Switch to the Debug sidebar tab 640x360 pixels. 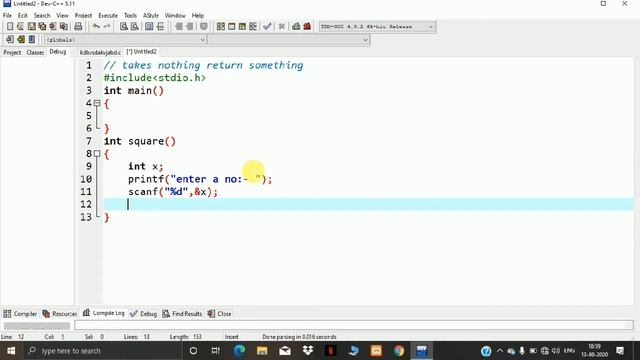pyautogui.click(x=58, y=52)
